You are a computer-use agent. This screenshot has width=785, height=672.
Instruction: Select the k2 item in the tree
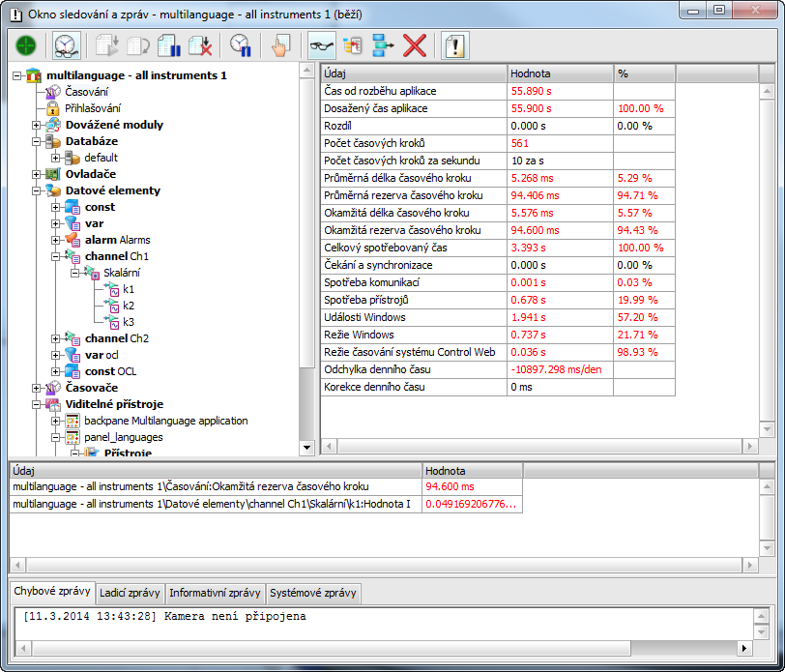click(x=129, y=306)
